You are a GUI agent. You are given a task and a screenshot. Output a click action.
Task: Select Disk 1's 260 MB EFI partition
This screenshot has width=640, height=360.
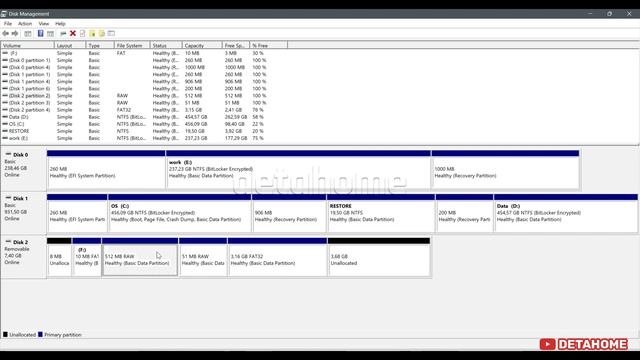[x=77, y=213]
